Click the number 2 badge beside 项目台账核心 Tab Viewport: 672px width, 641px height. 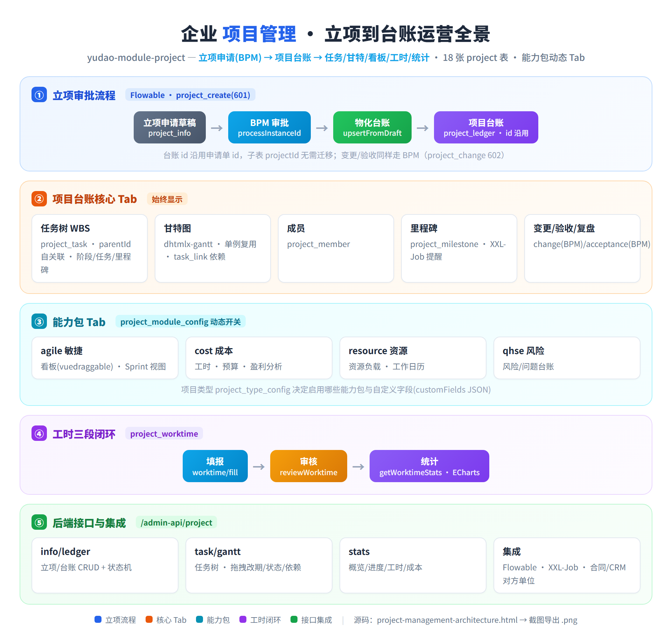point(39,199)
